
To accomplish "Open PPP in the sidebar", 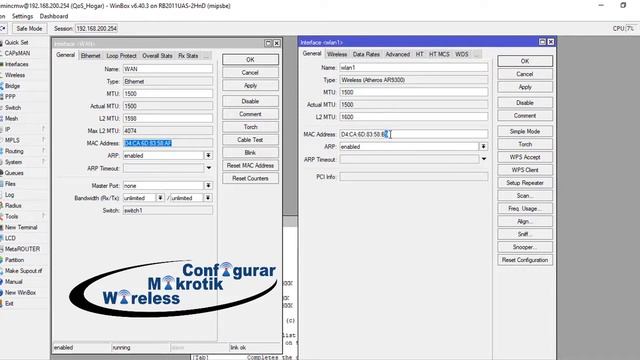I will pos(10,97).
